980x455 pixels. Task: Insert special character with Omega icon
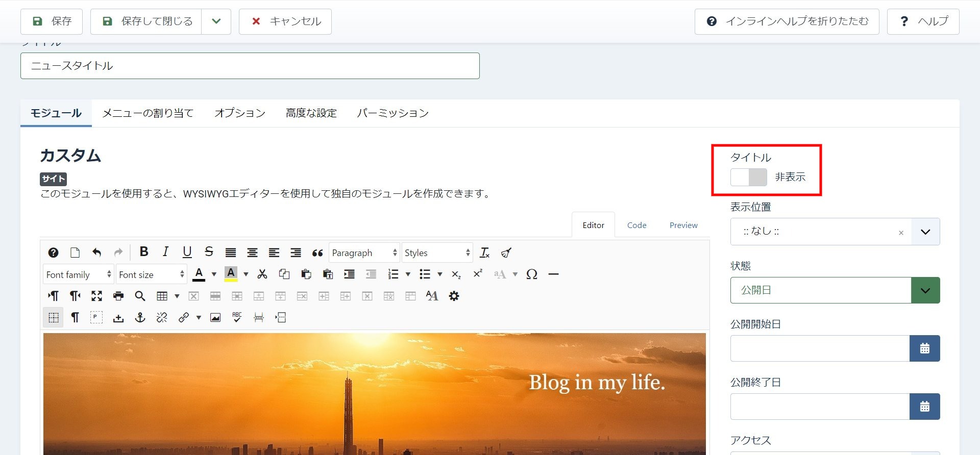[x=531, y=274]
